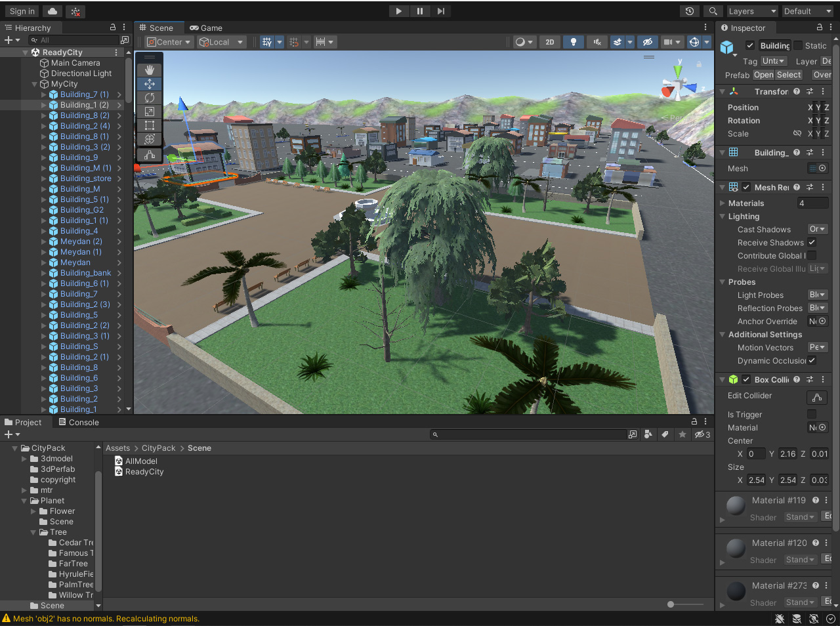Viewport: 840px width, 626px height.
Task: Select Building_bank in Hierarchy
Action: tap(85, 273)
